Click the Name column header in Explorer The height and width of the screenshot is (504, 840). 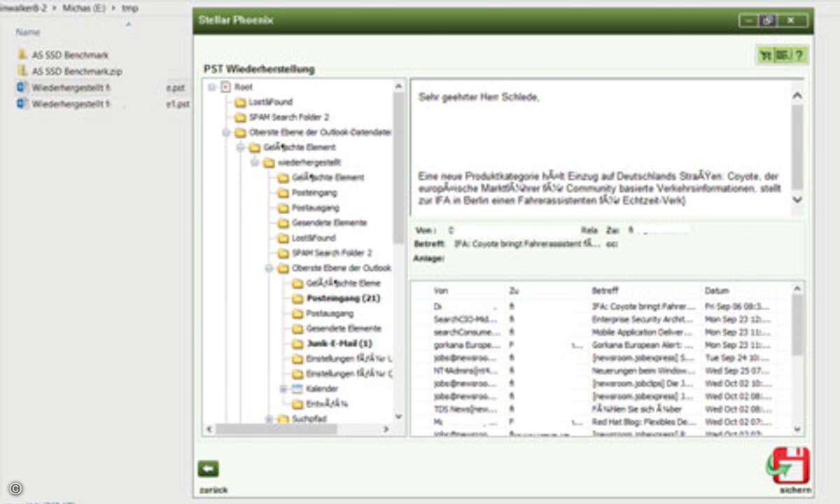click(28, 32)
